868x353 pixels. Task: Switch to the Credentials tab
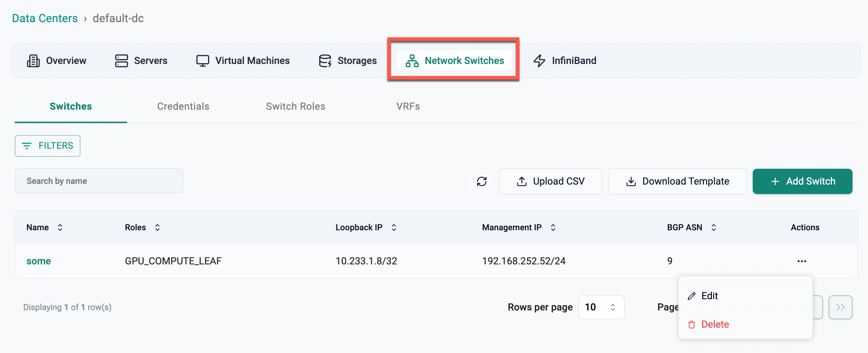(183, 106)
